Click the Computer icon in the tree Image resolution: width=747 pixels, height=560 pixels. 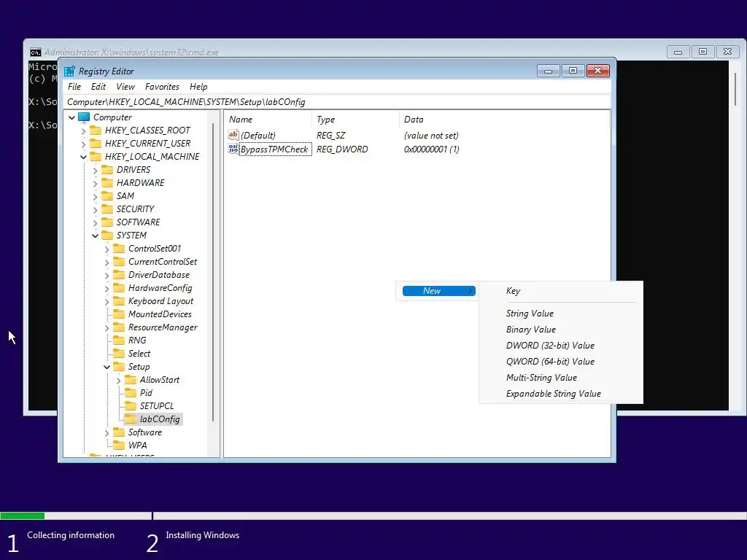[85, 117]
